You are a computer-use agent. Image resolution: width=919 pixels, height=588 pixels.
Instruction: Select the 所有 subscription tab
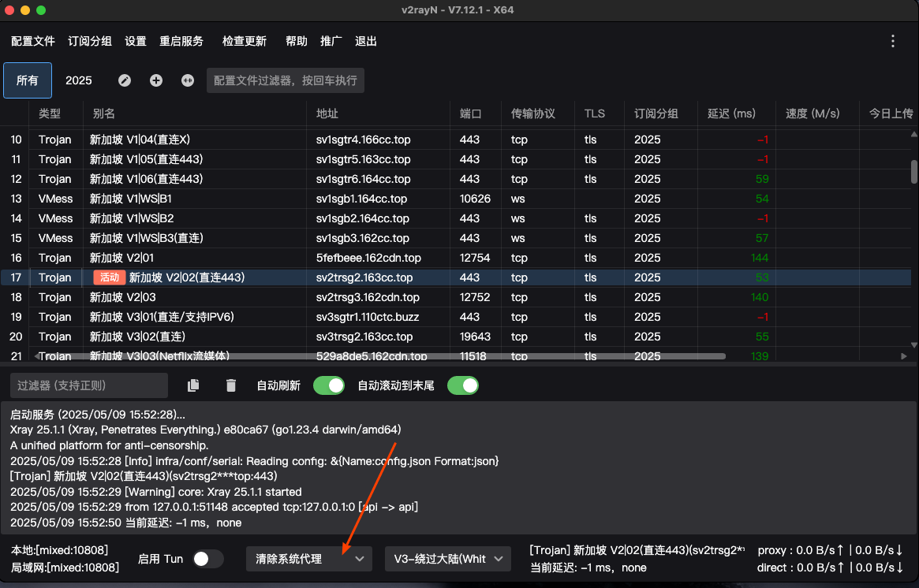point(28,80)
